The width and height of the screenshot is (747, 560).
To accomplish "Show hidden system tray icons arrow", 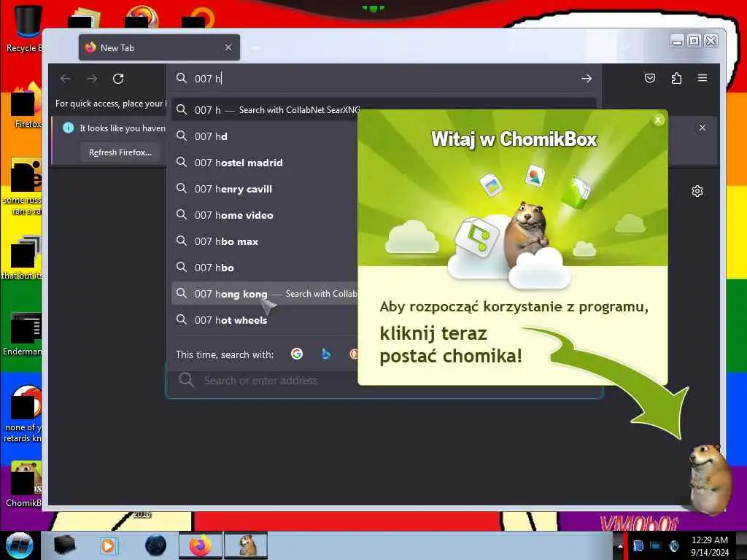I will [x=620, y=545].
